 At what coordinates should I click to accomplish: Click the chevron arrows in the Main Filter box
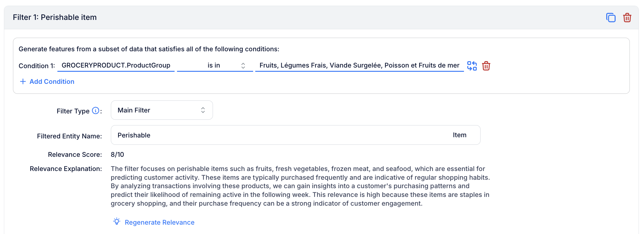pyautogui.click(x=203, y=110)
